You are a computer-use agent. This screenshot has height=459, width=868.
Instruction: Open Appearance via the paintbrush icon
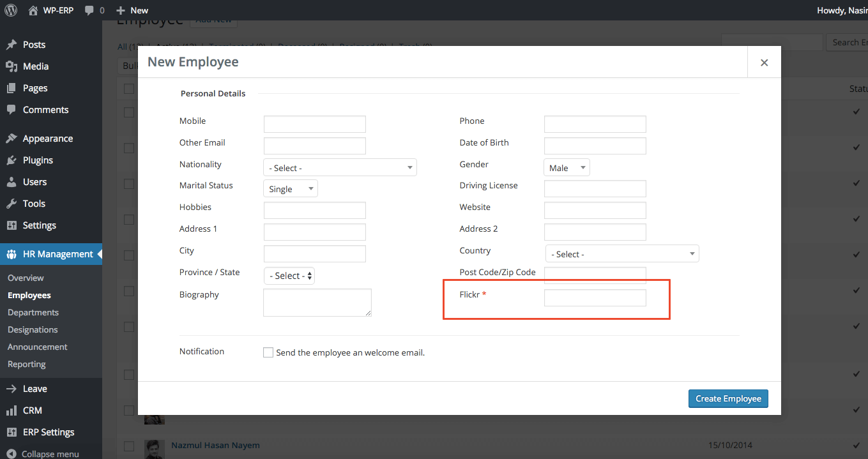pos(13,138)
